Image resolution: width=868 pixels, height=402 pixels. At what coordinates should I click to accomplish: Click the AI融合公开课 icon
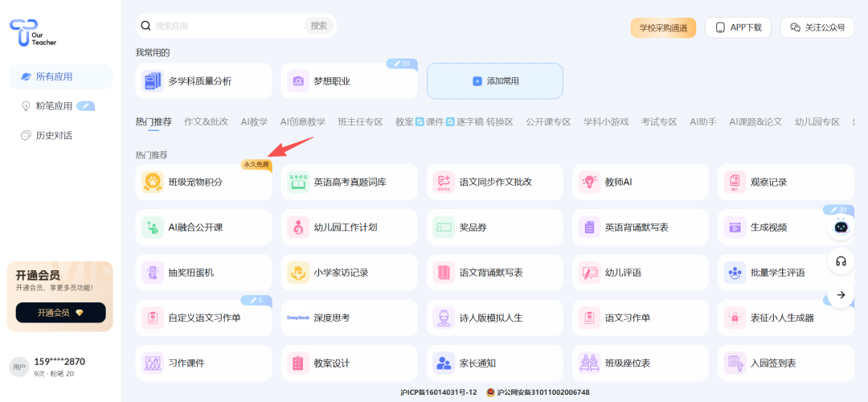click(x=153, y=228)
